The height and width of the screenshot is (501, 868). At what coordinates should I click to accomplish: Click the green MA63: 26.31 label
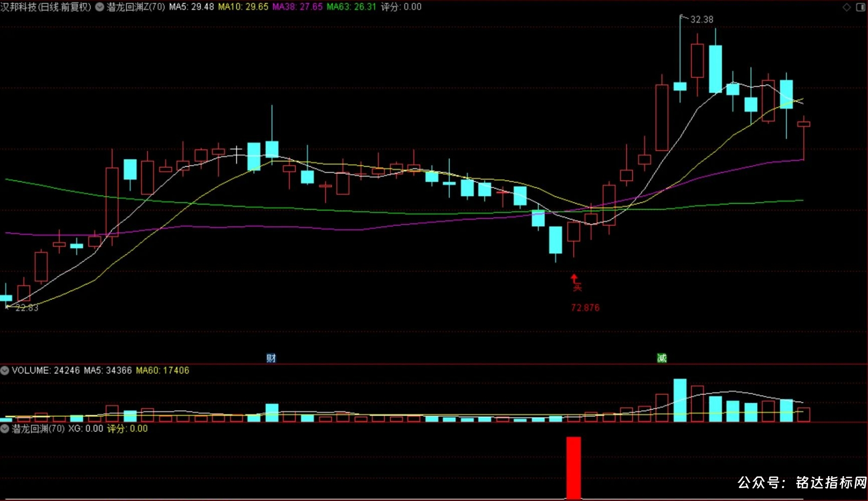[351, 7]
